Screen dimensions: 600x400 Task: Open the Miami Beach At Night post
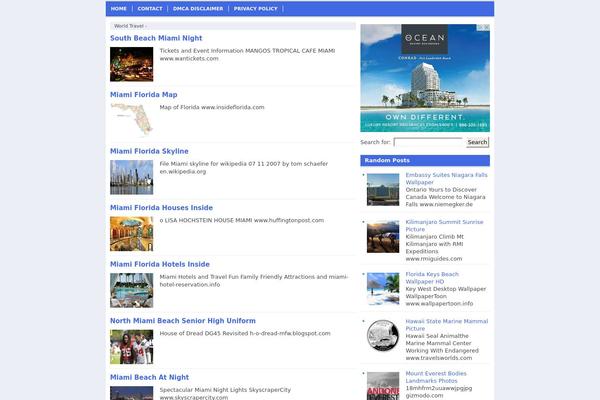click(x=150, y=377)
